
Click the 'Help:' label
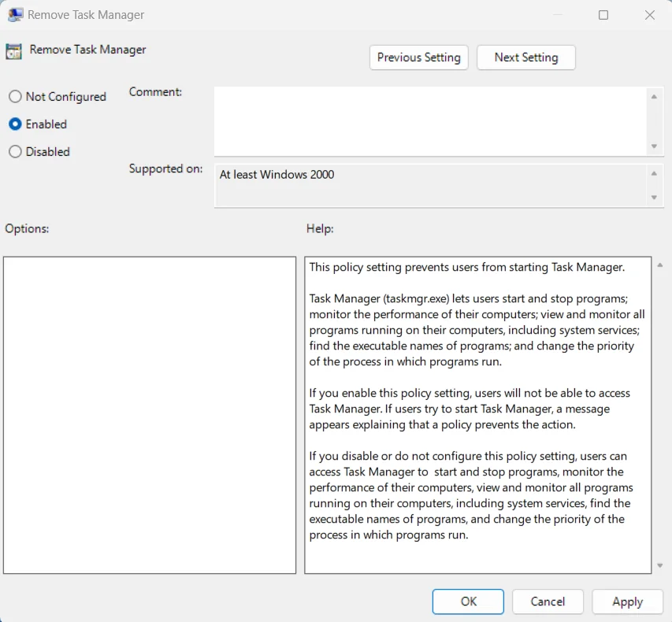(320, 229)
